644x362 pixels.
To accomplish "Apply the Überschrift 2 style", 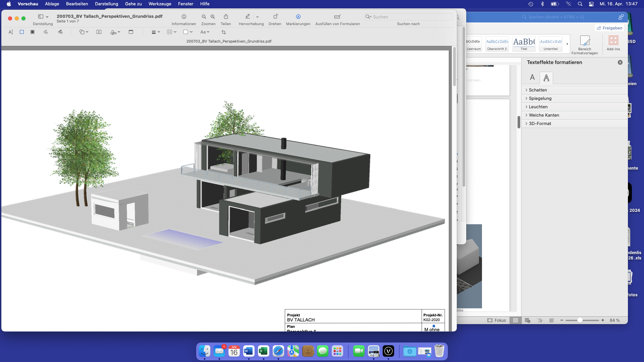I will coord(497,44).
